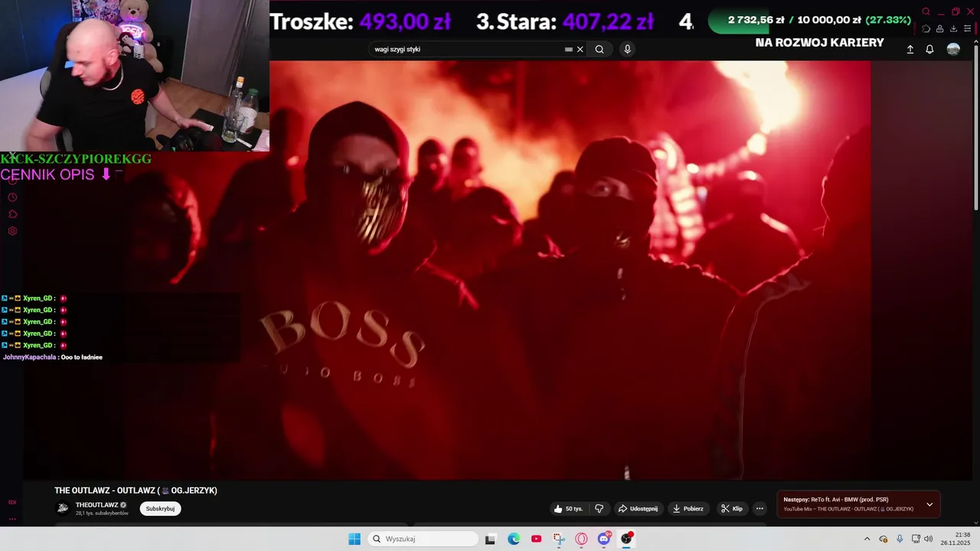Clear the search query with the X
Screen dimensions: 980x551
[x=580, y=49]
